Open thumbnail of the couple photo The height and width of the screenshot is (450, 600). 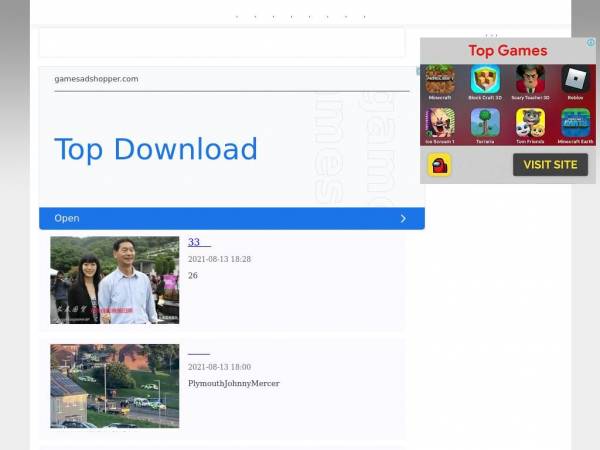coord(115,280)
